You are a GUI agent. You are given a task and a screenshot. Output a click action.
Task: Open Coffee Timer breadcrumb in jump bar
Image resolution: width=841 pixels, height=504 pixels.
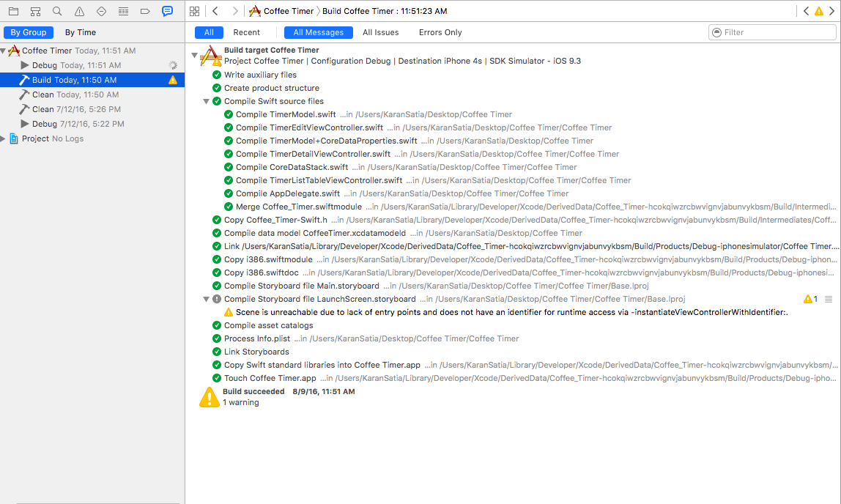point(289,11)
